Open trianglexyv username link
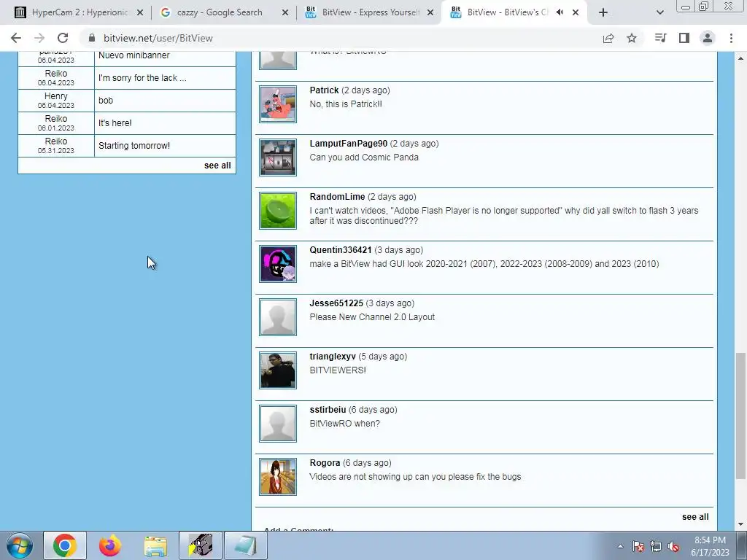The width and height of the screenshot is (747, 560). (x=333, y=357)
